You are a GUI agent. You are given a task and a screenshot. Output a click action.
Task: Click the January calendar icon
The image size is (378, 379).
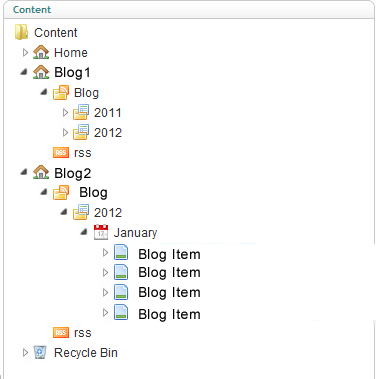pyautogui.click(x=101, y=232)
